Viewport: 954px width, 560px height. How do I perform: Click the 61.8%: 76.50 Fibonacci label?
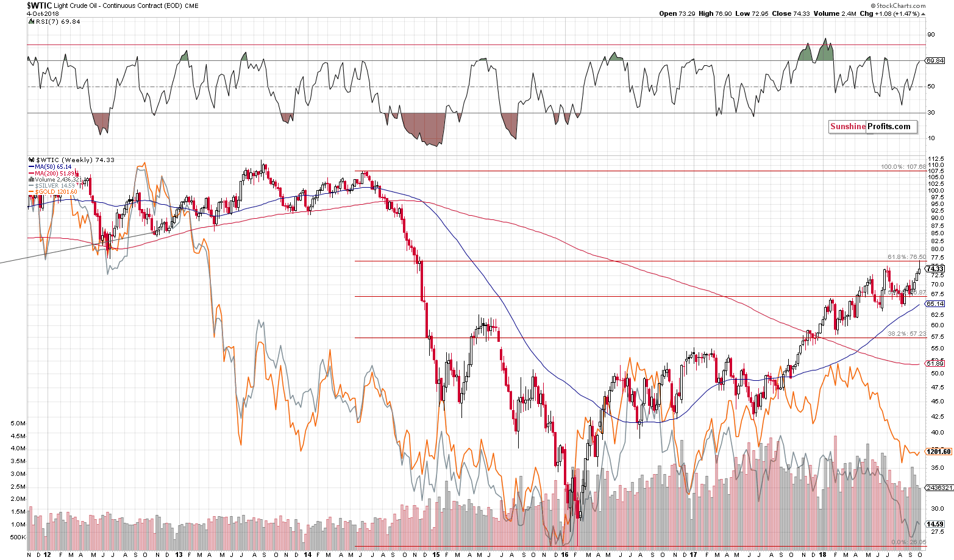click(x=906, y=257)
